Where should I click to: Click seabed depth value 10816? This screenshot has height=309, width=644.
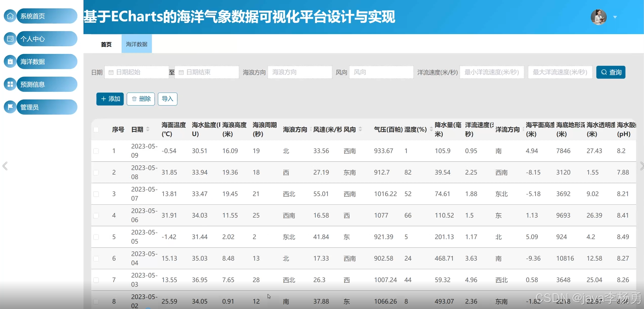tap(565, 258)
